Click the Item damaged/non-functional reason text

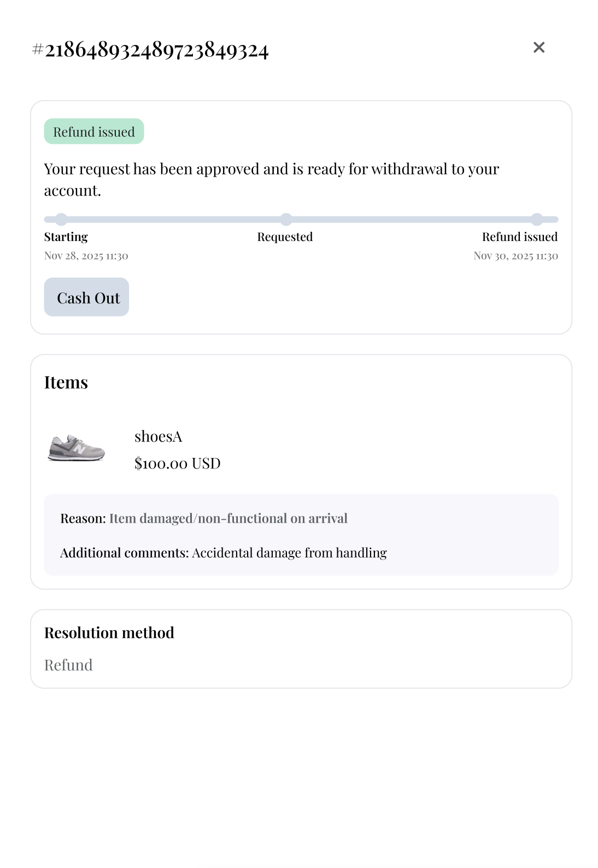228,518
